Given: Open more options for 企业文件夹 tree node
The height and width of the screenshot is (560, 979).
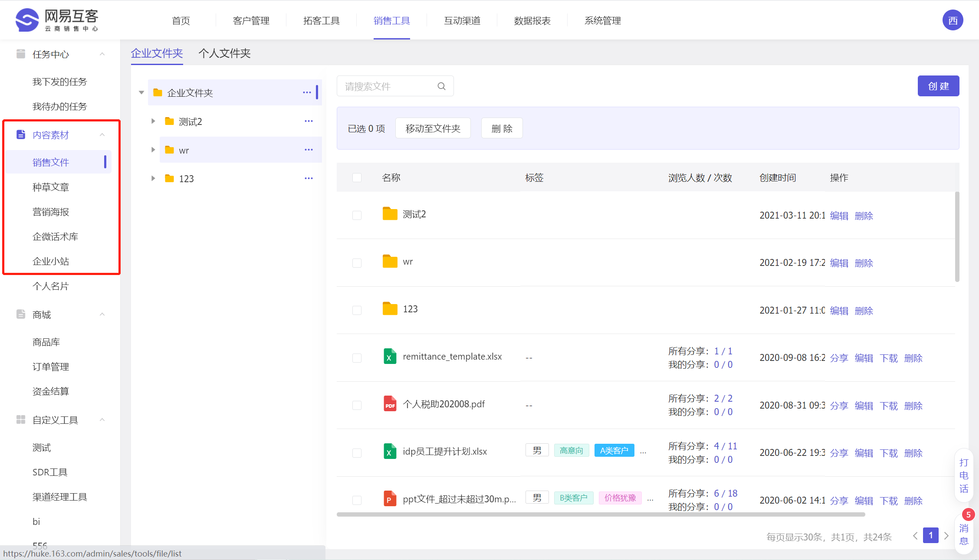Looking at the screenshot, I should tap(307, 92).
